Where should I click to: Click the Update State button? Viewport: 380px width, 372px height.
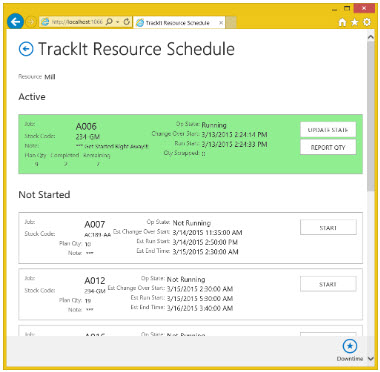click(328, 130)
